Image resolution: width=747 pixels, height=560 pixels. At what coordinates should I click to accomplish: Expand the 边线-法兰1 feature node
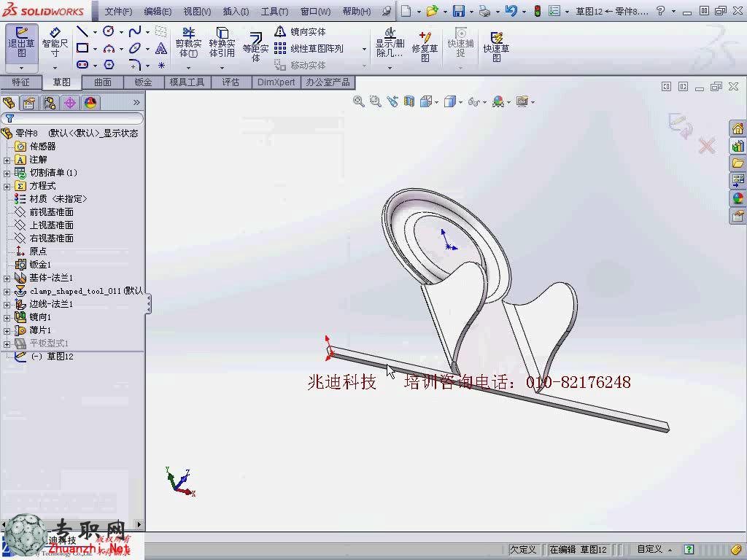coord(7,304)
